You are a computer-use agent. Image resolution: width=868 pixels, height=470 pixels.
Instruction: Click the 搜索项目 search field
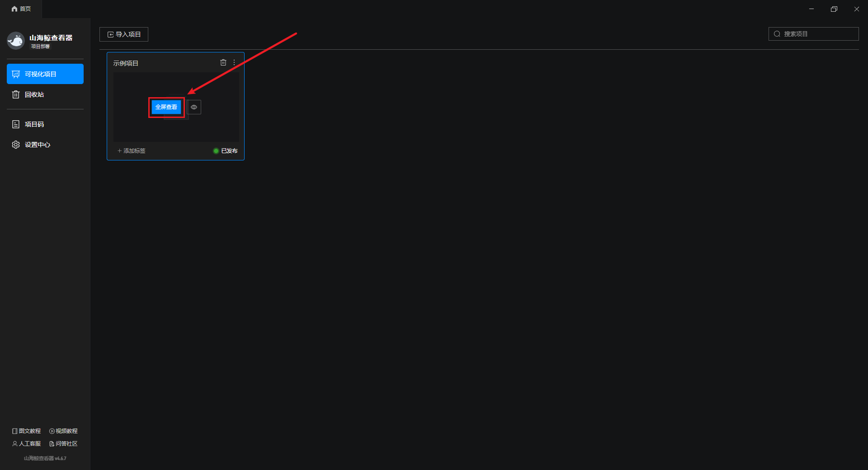pyautogui.click(x=813, y=34)
